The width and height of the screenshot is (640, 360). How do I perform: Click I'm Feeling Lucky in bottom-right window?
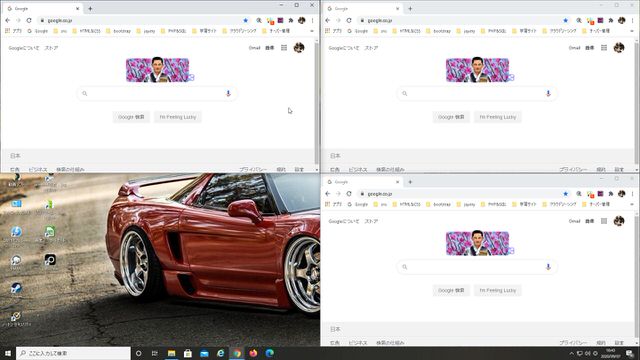(498, 290)
